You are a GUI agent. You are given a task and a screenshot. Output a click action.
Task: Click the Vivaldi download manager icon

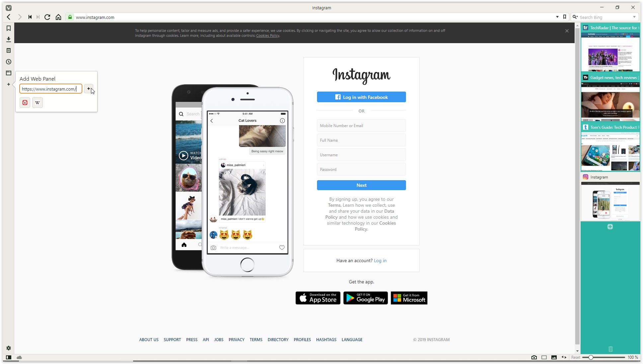(x=8, y=39)
